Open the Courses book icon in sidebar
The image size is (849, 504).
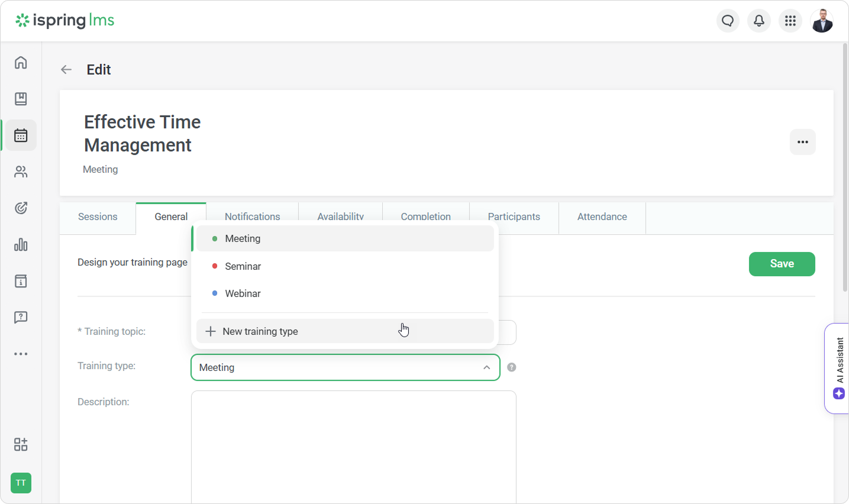(x=21, y=99)
